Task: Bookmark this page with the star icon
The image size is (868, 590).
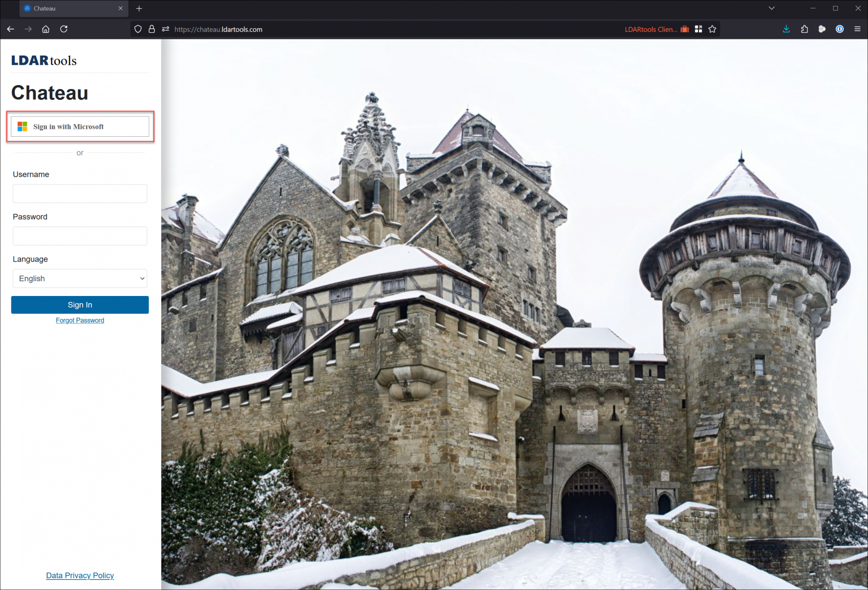Action: pos(712,29)
